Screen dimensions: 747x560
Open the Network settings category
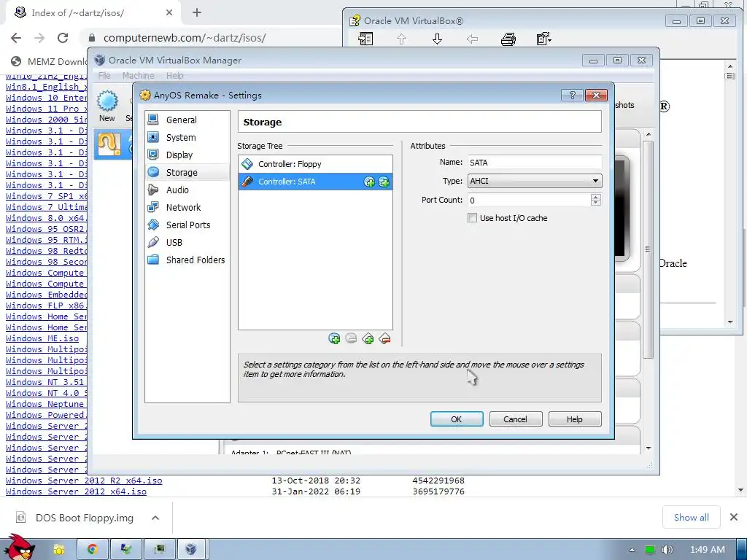pos(187,208)
